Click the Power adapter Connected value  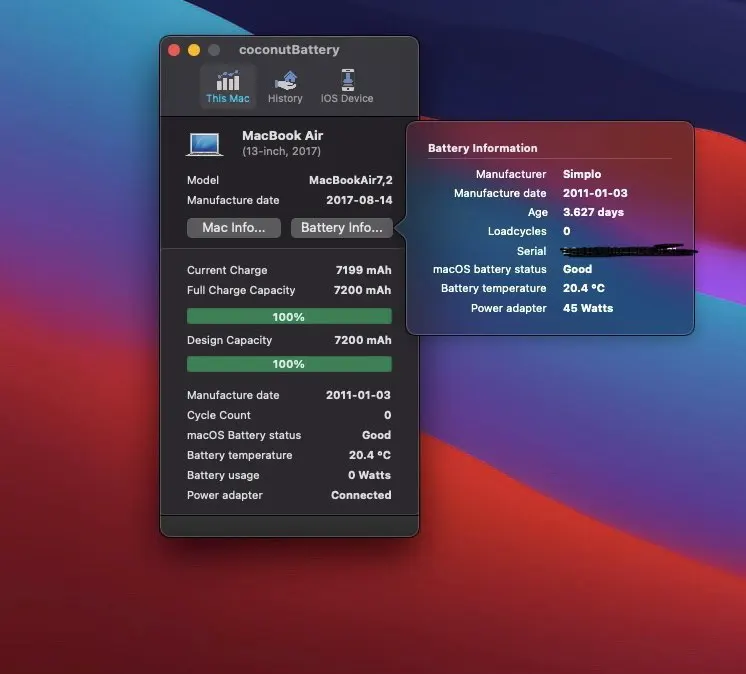pos(361,495)
